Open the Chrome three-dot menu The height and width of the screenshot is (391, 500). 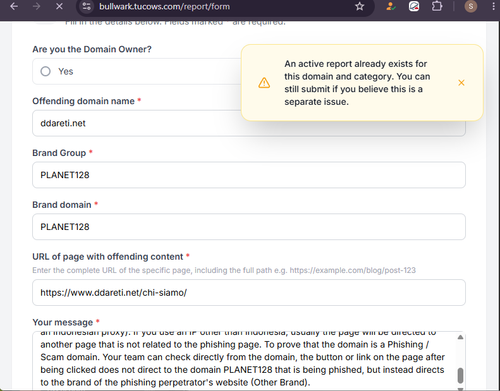tap(493, 6)
